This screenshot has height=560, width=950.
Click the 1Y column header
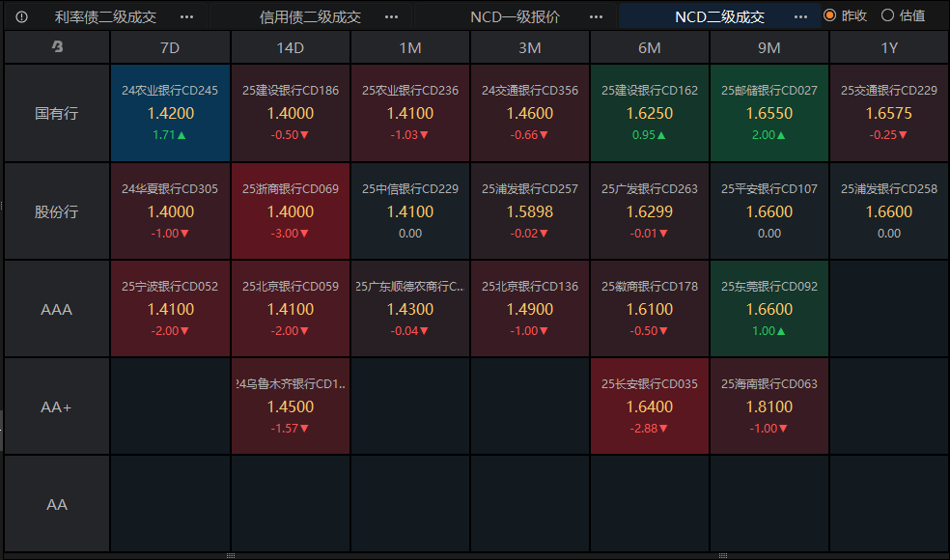click(x=889, y=47)
